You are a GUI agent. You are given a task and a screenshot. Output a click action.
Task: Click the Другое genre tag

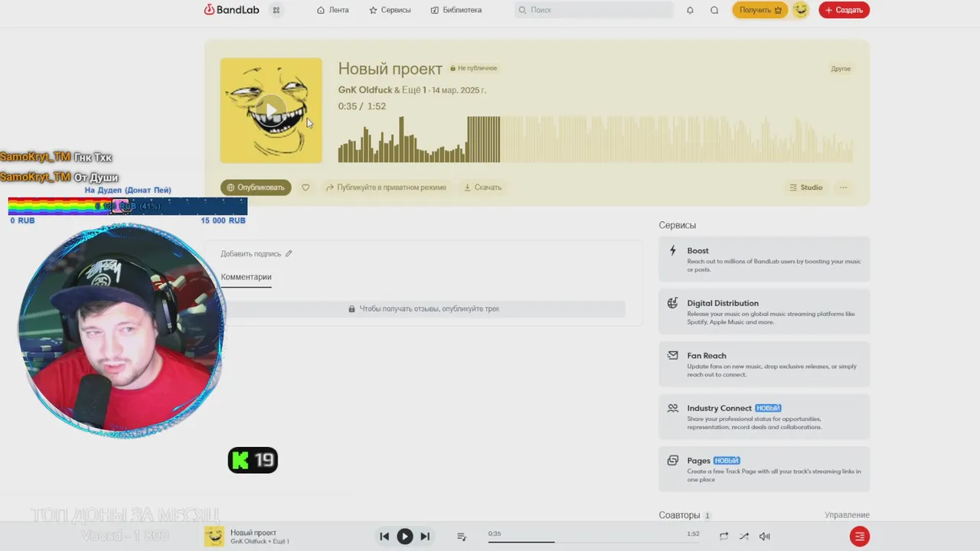841,69
